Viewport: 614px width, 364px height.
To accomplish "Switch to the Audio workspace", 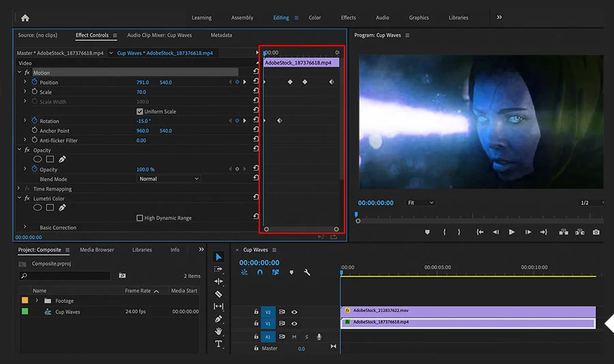I will tap(382, 18).
